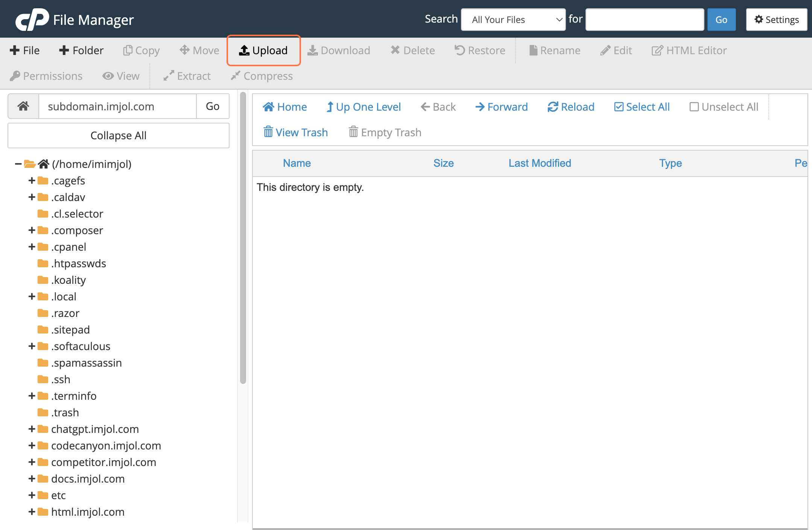Expand the .composer folder
Image resolution: width=812 pixels, height=530 pixels.
pyautogui.click(x=32, y=230)
